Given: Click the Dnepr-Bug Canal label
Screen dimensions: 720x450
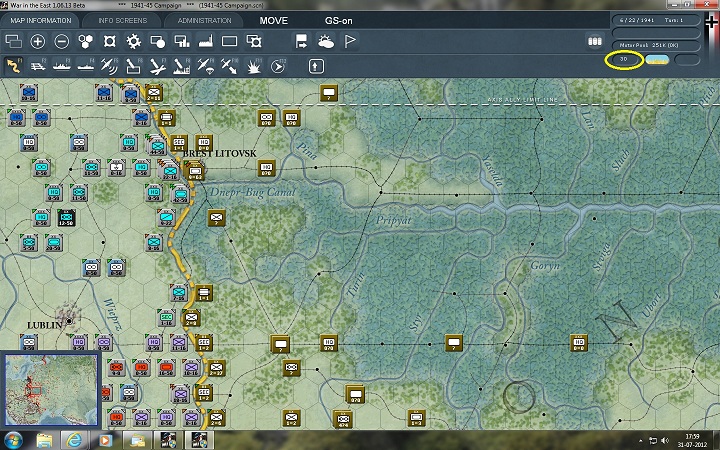Looking at the screenshot, I should tap(253, 192).
